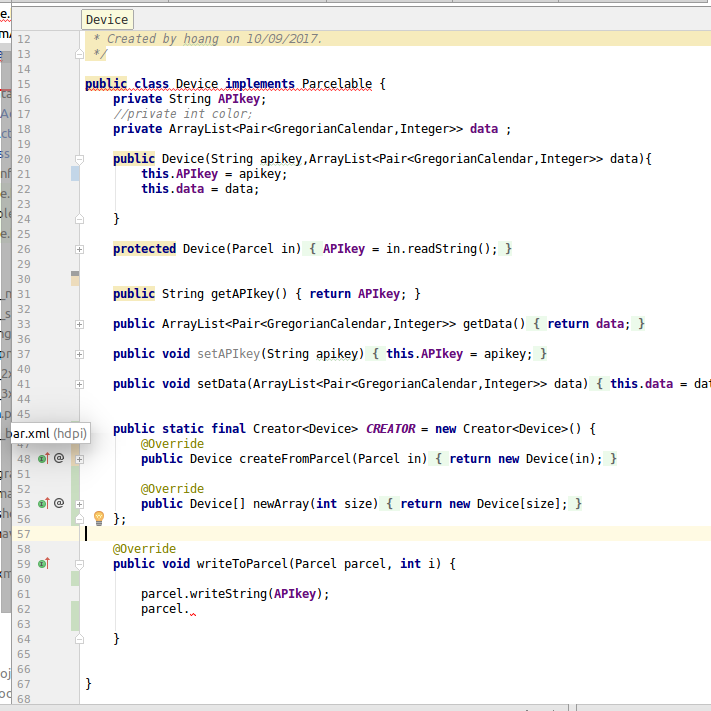This screenshot has width=711, height=711.
Task: Click the implements gutter icon beside newArray
Action: 43,504
